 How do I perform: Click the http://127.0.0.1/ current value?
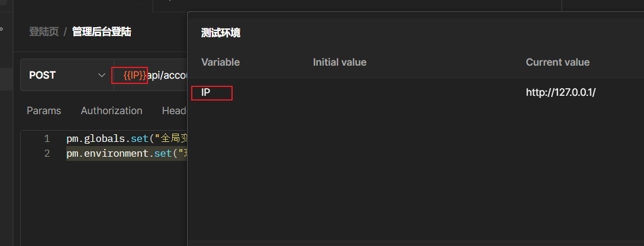(x=561, y=93)
